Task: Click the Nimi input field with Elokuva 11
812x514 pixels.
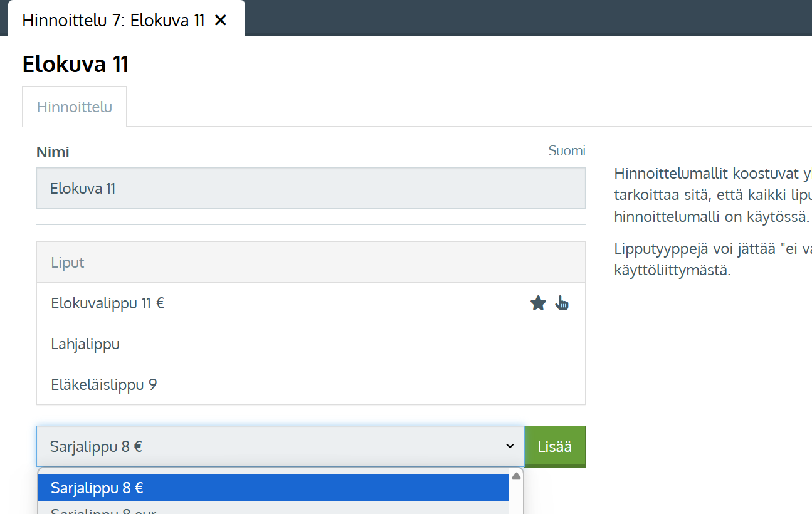Action: 311,188
